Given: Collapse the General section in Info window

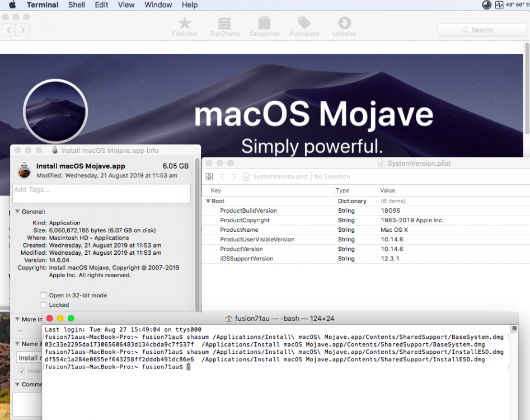Looking at the screenshot, I should click(x=17, y=212).
